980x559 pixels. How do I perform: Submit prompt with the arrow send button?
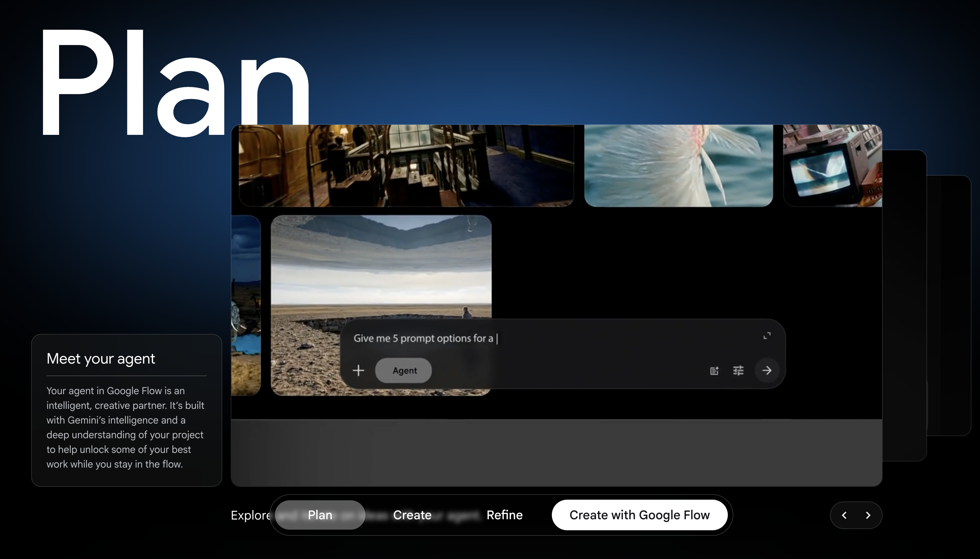(x=767, y=371)
